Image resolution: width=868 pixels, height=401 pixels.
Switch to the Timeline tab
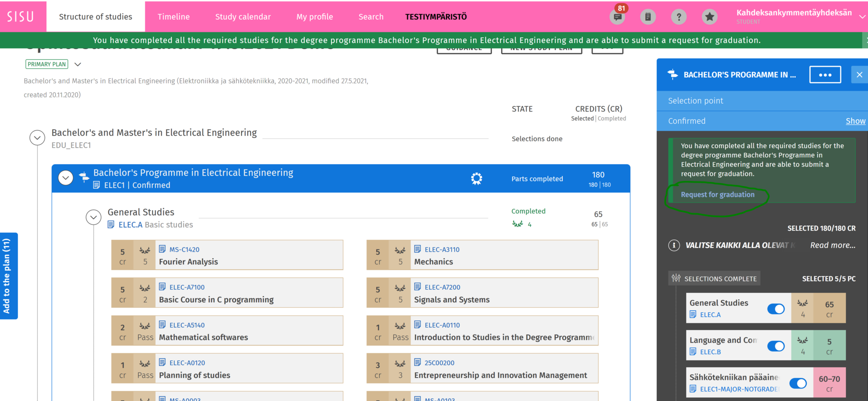pyautogui.click(x=174, y=17)
